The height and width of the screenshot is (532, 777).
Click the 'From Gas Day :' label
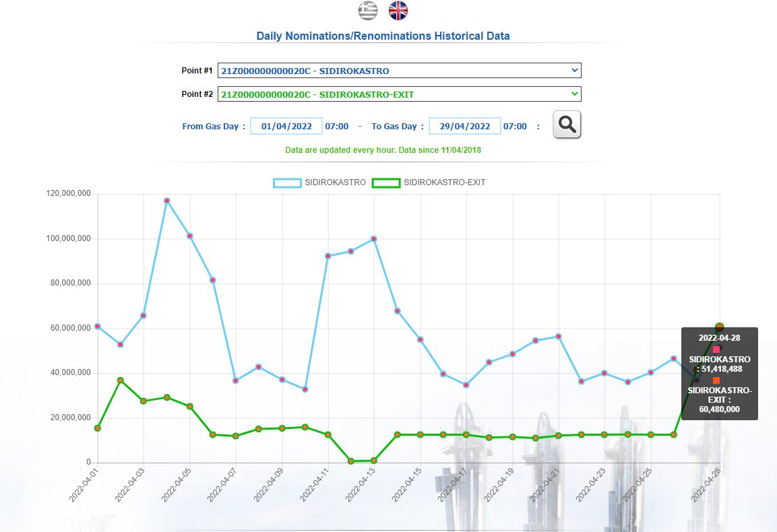pos(214,127)
